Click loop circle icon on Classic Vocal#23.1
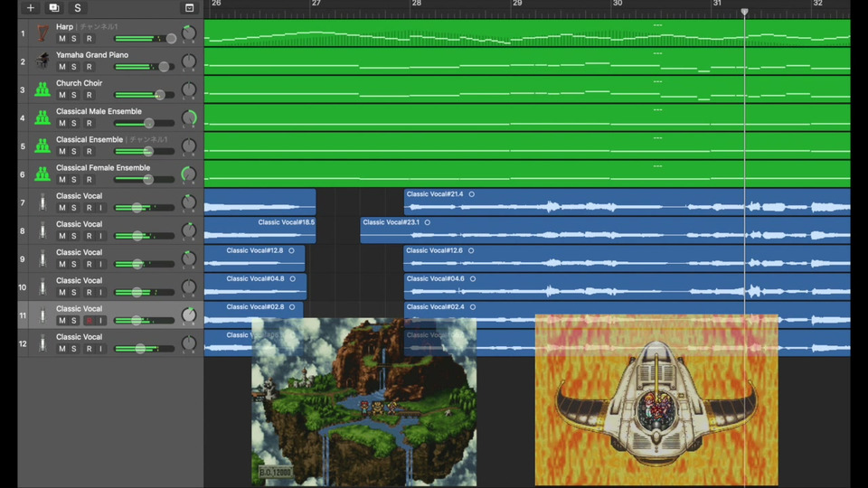The image size is (868, 488). click(x=428, y=222)
